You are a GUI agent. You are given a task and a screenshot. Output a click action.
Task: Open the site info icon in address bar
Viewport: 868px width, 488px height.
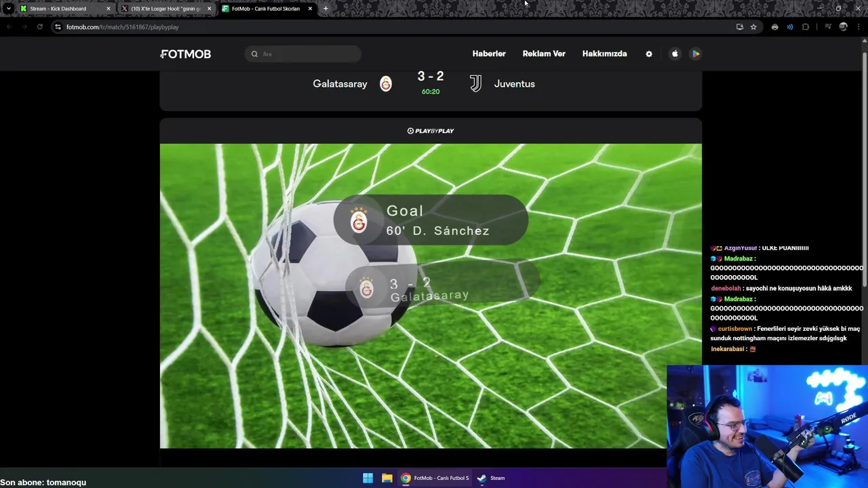pos(58,26)
